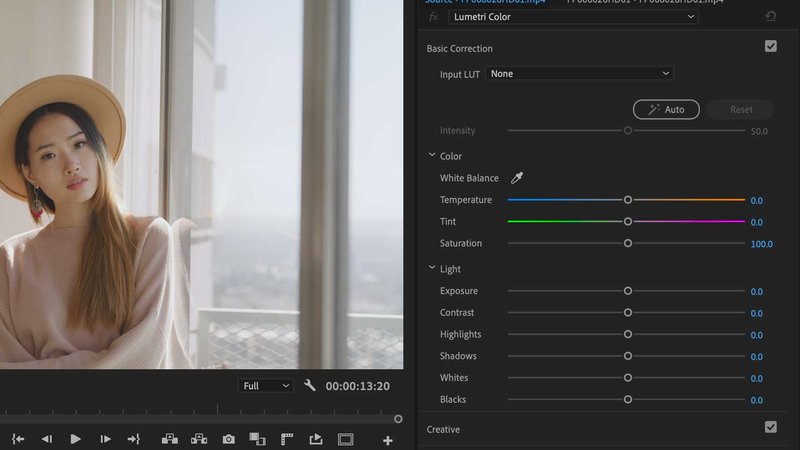The height and width of the screenshot is (450, 800).
Task: Click the Auto button
Action: [666, 109]
